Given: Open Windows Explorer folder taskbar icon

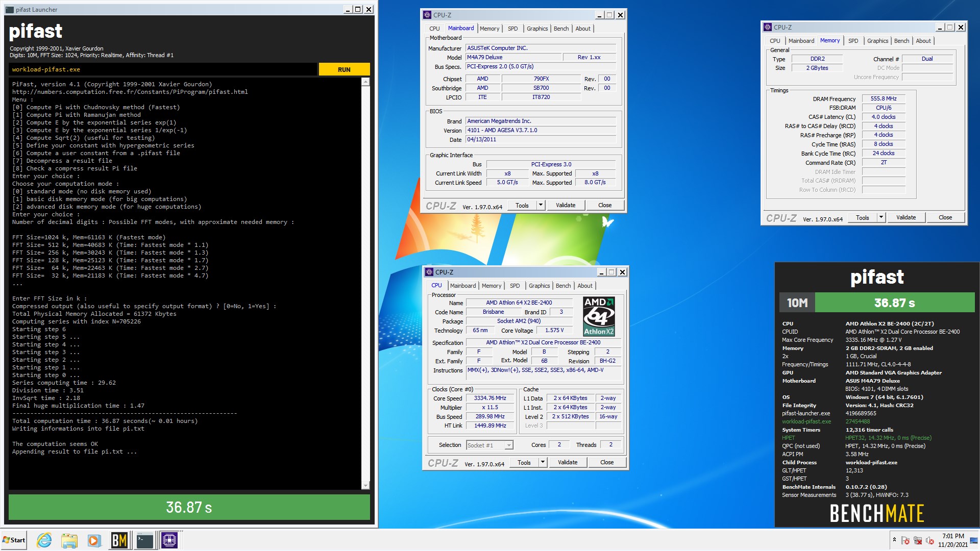Looking at the screenshot, I should (x=69, y=540).
